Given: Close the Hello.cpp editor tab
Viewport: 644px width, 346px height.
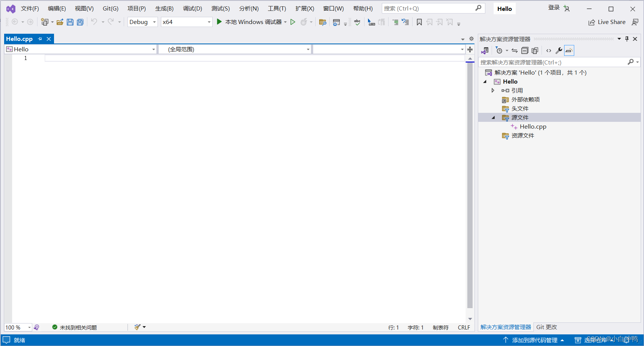Looking at the screenshot, I should tap(49, 39).
